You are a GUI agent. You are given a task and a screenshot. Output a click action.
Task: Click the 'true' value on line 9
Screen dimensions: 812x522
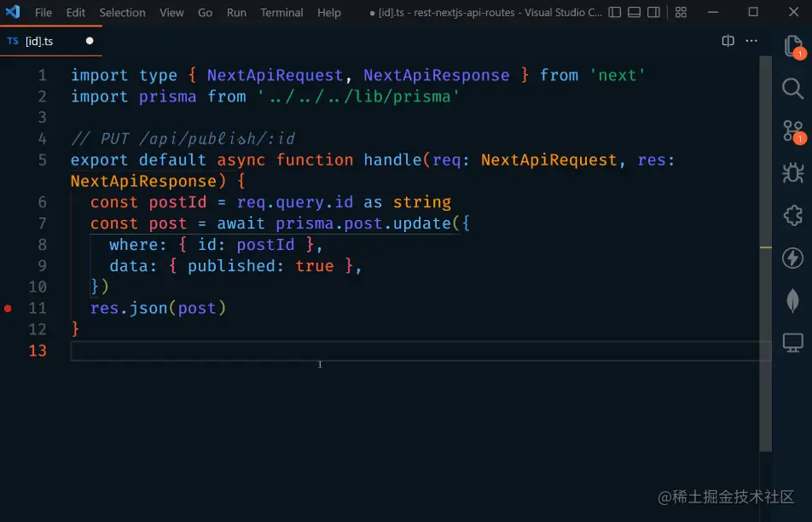(315, 266)
